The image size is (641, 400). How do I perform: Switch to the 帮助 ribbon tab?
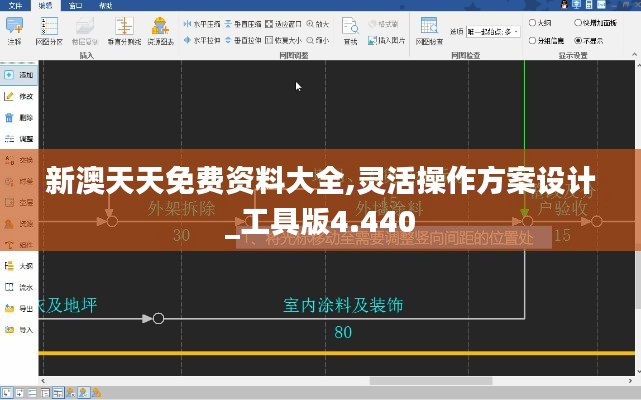click(x=105, y=5)
